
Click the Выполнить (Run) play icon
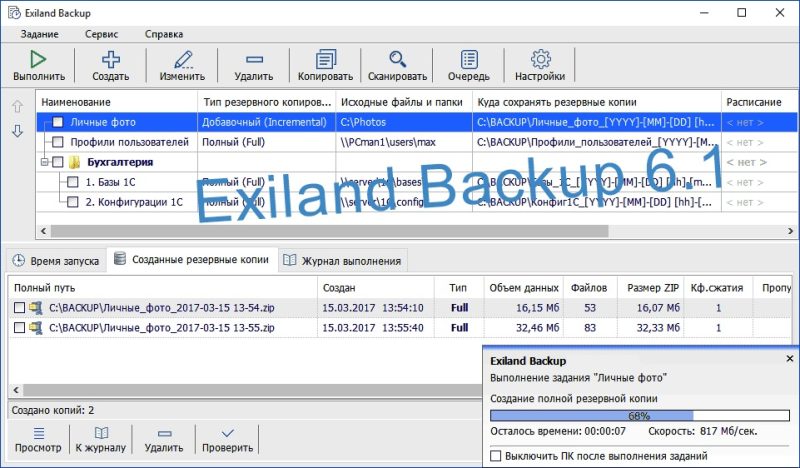click(x=39, y=59)
